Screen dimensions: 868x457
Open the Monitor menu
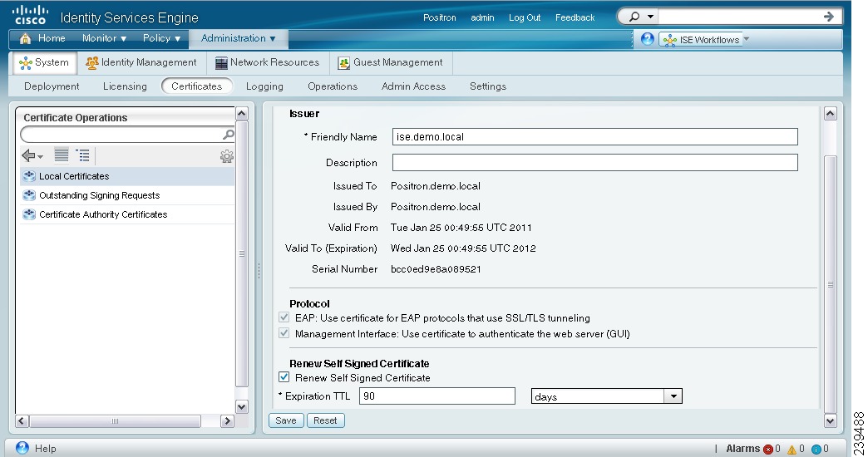104,39
